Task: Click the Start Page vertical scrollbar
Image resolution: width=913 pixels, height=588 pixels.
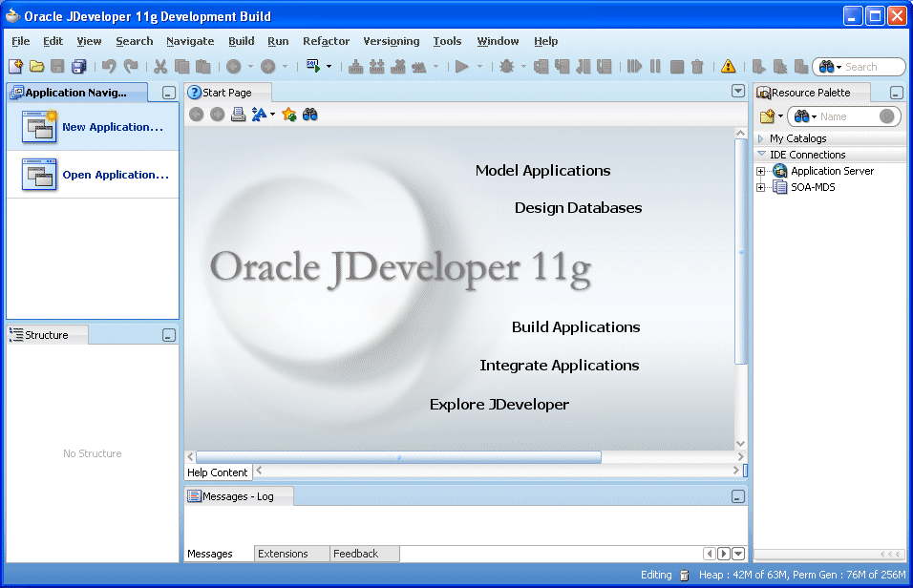Action: (x=741, y=251)
